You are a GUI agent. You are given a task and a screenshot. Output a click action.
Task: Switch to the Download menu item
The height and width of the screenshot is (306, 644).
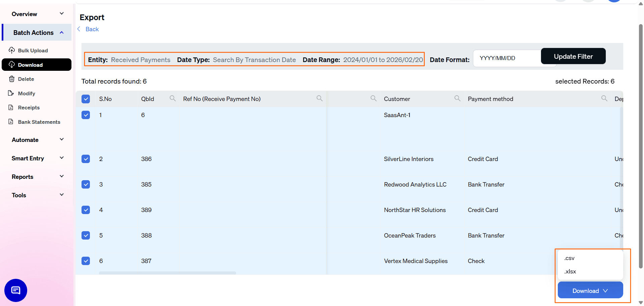click(x=30, y=65)
